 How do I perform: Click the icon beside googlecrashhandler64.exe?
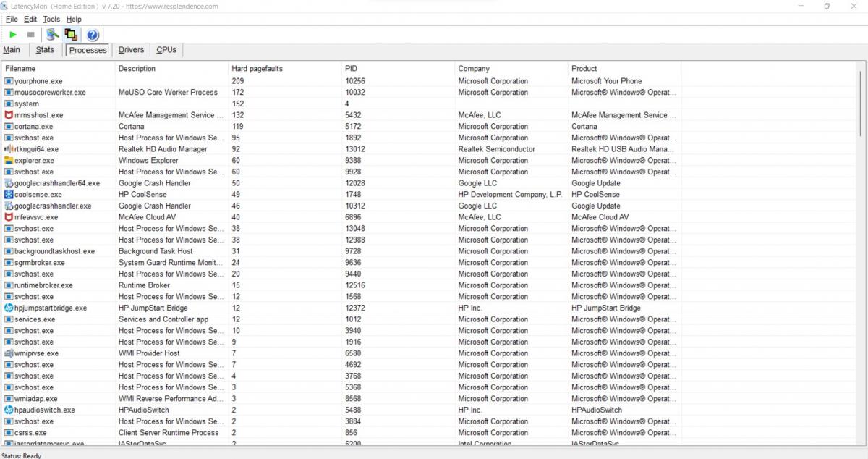9,183
